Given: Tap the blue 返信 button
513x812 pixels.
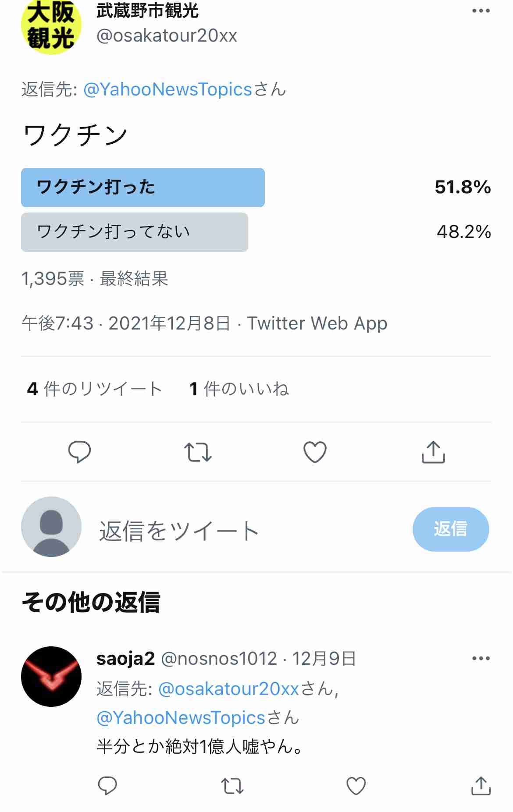Looking at the screenshot, I should tap(451, 529).
